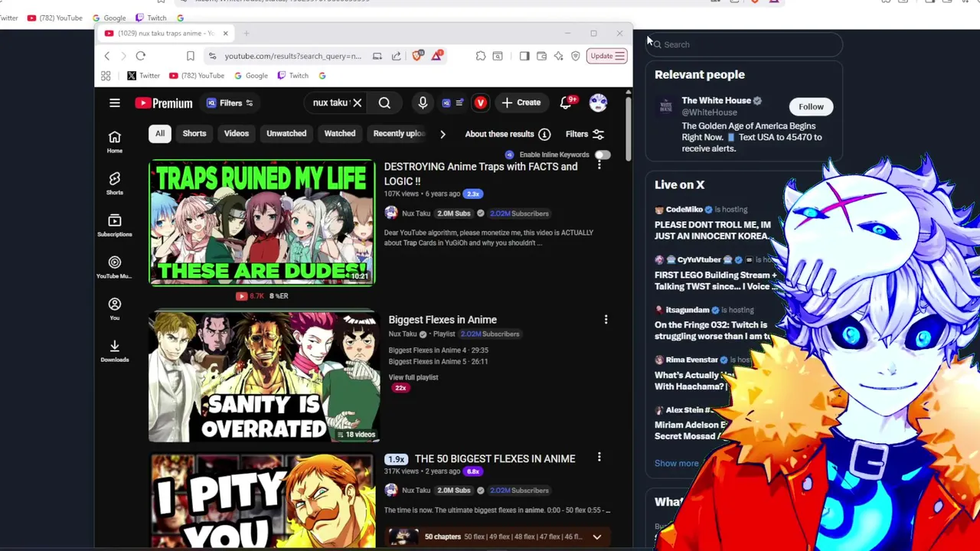Select the Shorts filter chip
Viewport: 980px width, 551px height.
click(x=194, y=133)
